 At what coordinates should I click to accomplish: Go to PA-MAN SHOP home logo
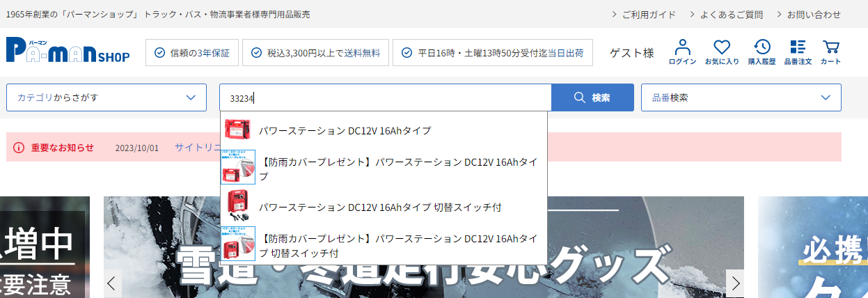[68, 50]
